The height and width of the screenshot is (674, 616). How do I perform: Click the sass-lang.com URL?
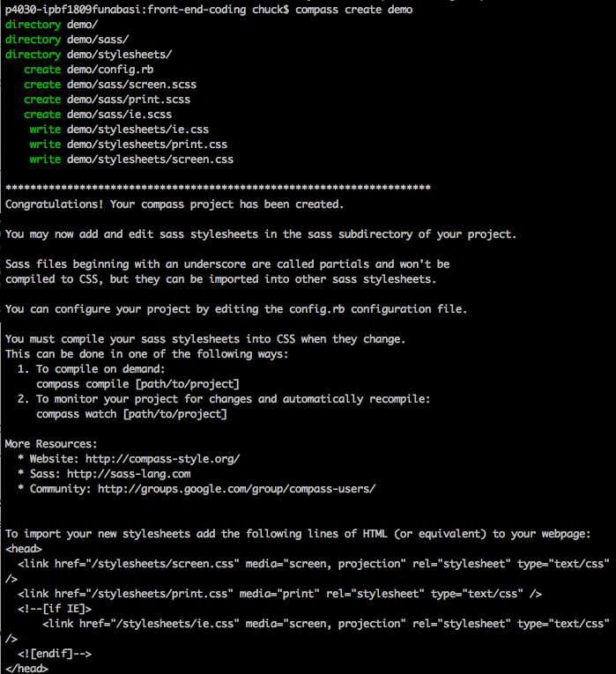tap(129, 474)
